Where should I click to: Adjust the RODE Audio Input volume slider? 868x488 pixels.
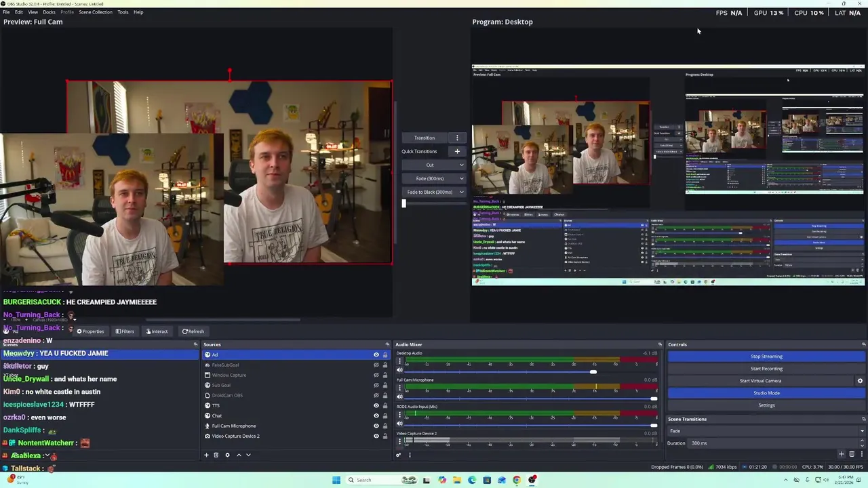pos(531,425)
